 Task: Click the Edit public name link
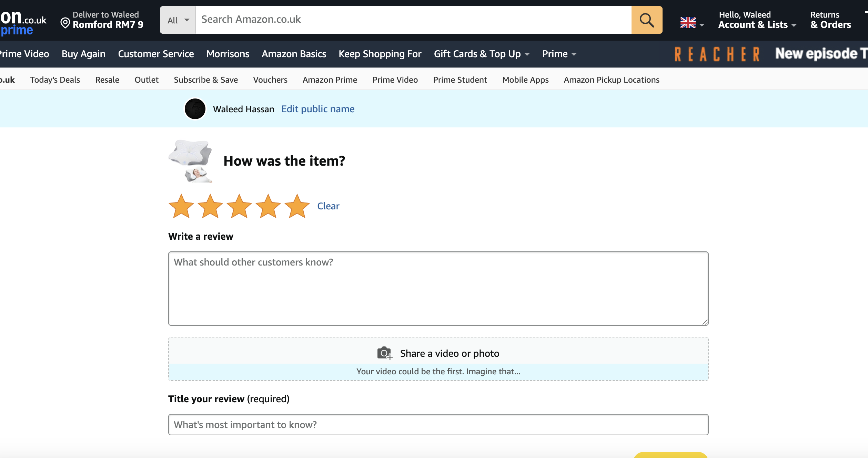(x=317, y=109)
